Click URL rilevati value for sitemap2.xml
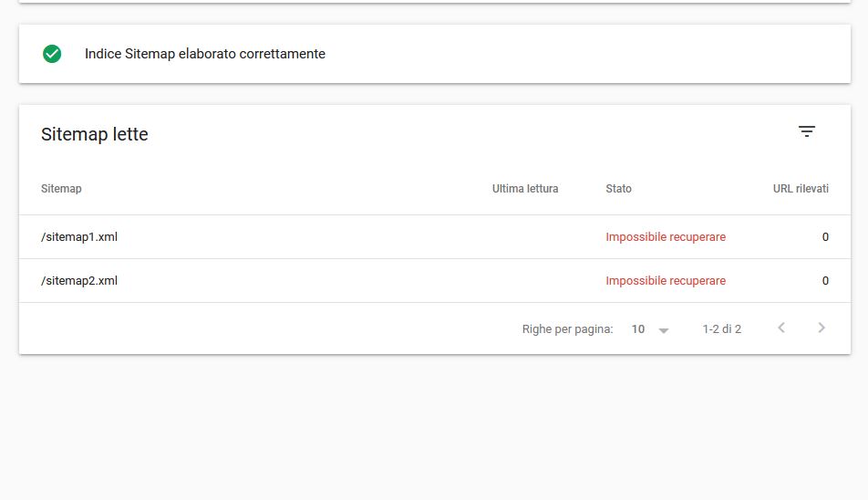Image resolution: width=868 pixels, height=500 pixels. click(x=825, y=281)
